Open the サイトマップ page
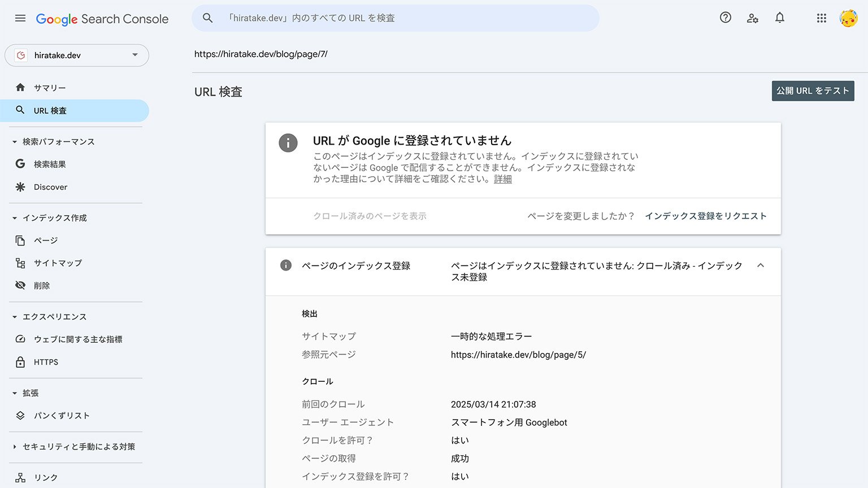This screenshot has width=868, height=488. (75, 263)
